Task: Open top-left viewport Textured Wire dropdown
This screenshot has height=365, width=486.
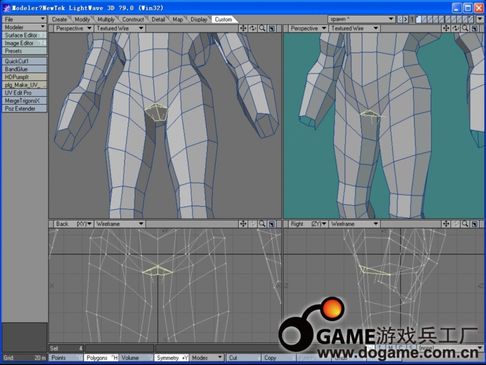Action: pyautogui.click(x=120, y=28)
